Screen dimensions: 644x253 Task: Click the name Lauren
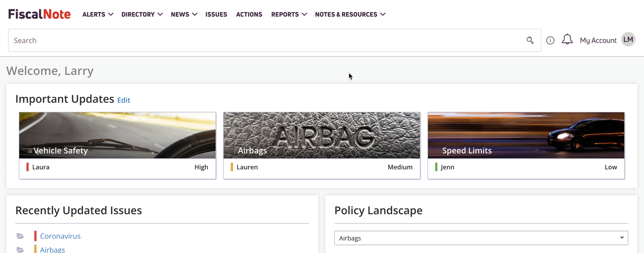247,167
